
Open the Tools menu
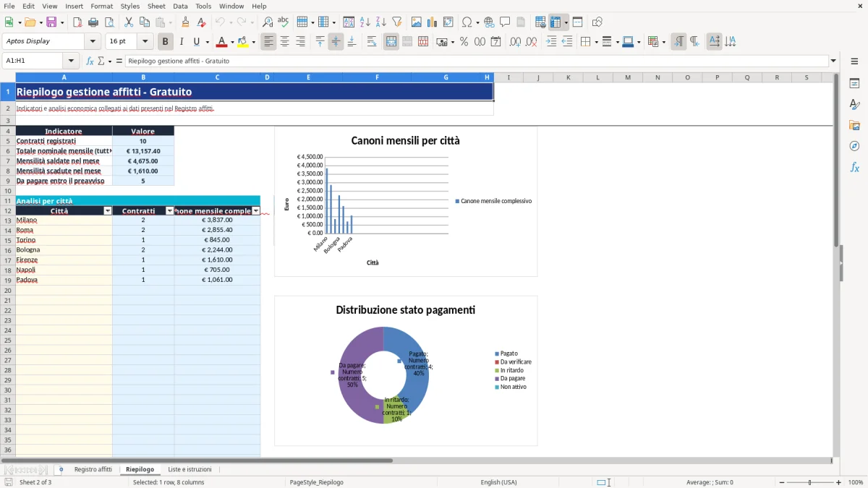(203, 6)
